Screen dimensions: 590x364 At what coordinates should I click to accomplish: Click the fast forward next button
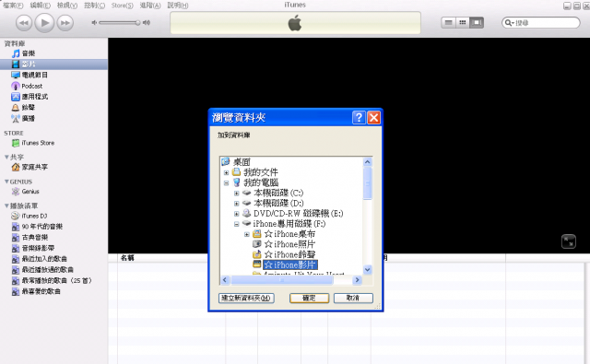pos(65,23)
